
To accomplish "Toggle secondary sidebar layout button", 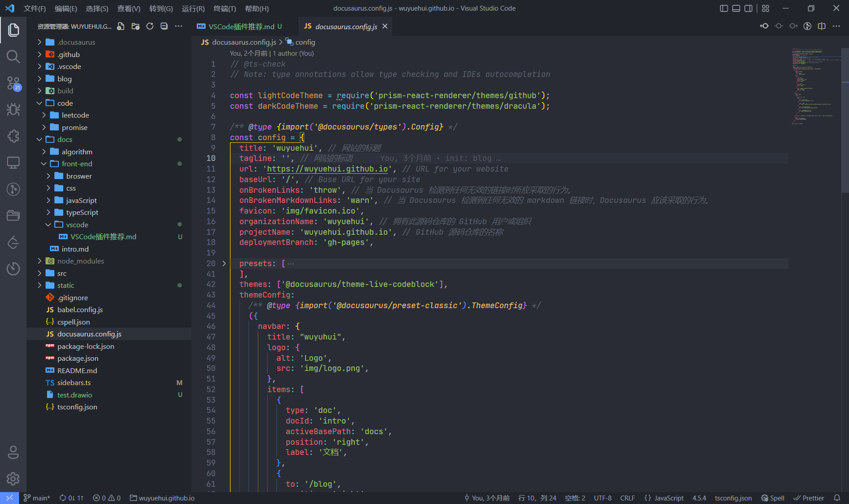I will (748, 8).
